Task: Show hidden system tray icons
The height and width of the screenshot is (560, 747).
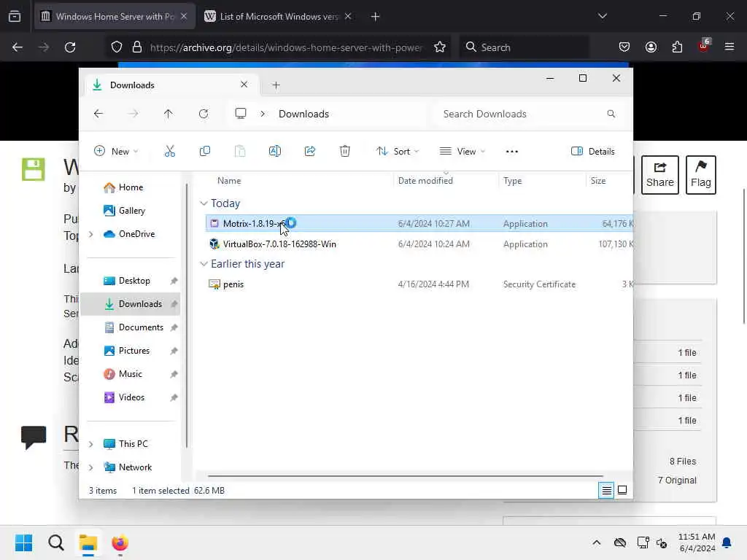Action: (x=597, y=542)
